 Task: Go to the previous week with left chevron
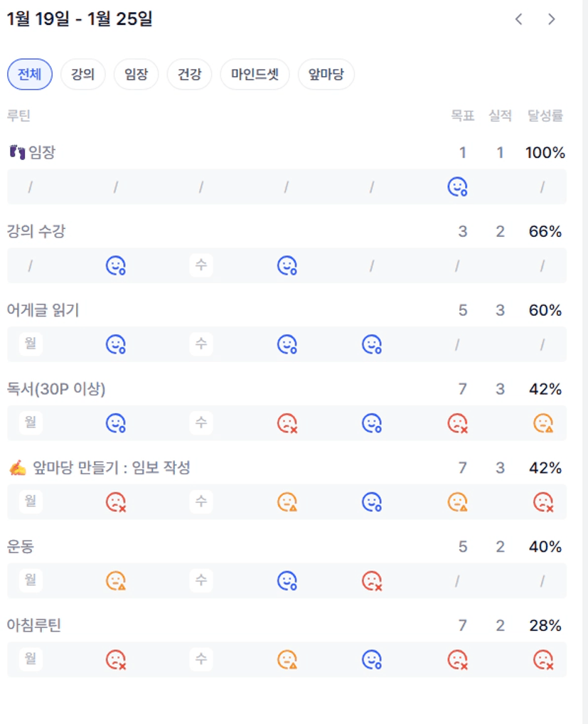pos(519,19)
